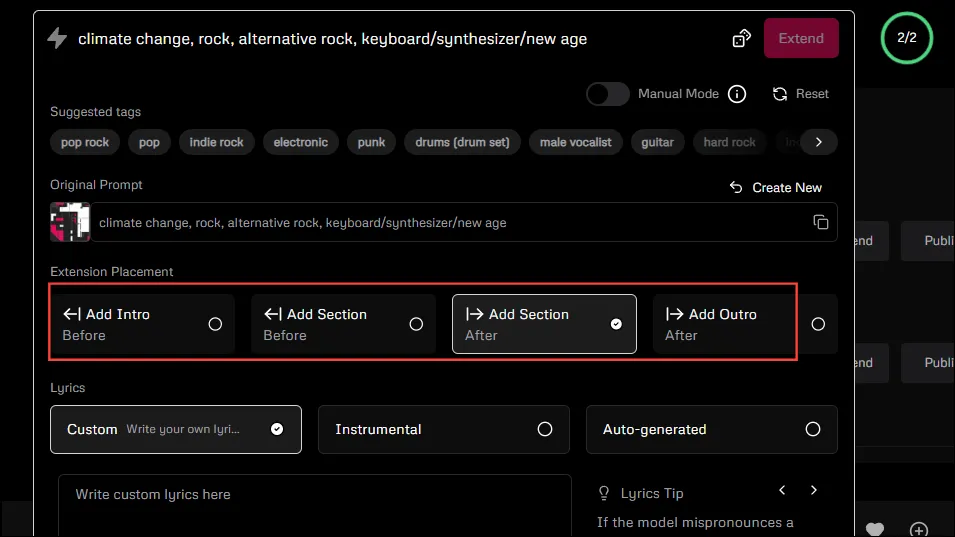Select Add Outro After placement
Viewport: 955px width, 537px height.
(745, 324)
